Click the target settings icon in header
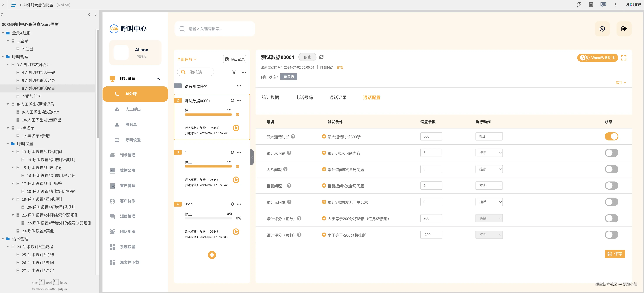This screenshot has height=293, width=644. [602, 29]
